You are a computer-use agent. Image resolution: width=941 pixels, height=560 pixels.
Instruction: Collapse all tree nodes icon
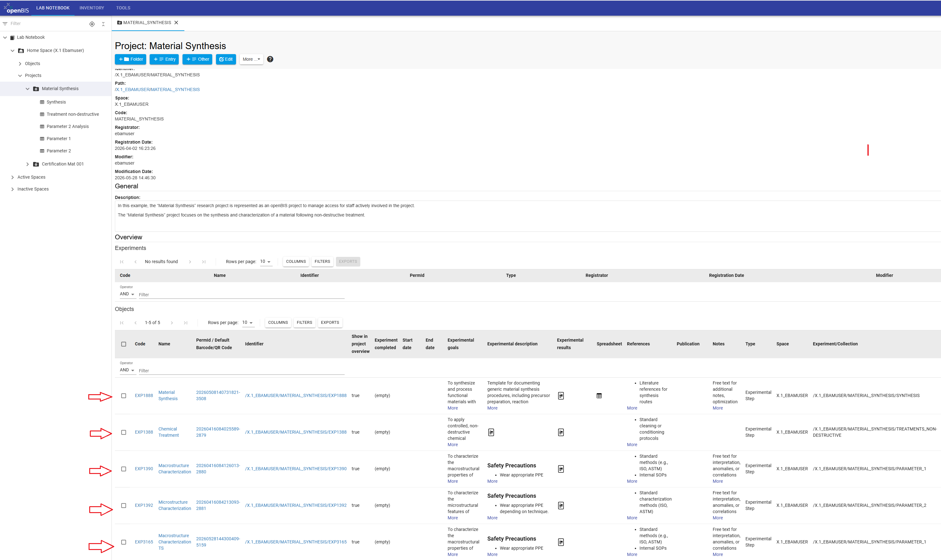(x=103, y=24)
